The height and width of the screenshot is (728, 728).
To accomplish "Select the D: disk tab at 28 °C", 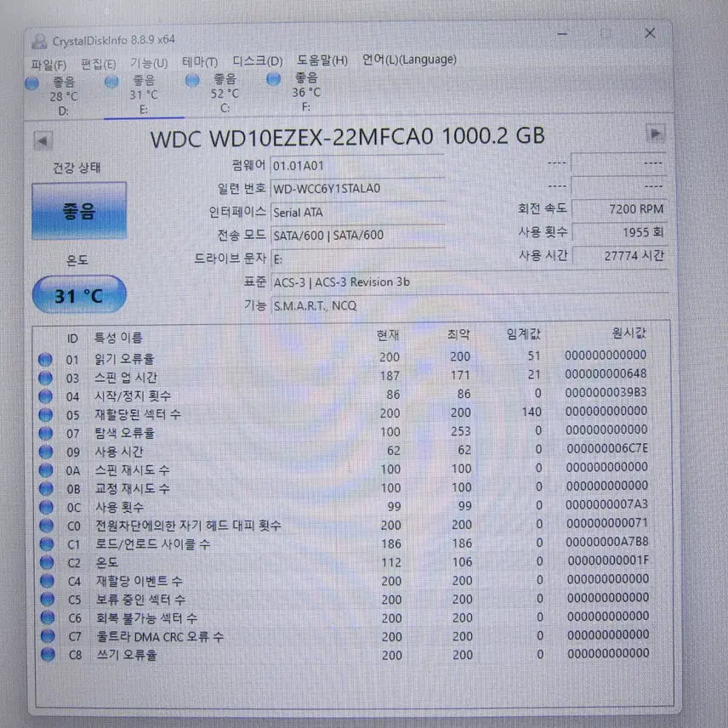I will [63, 97].
